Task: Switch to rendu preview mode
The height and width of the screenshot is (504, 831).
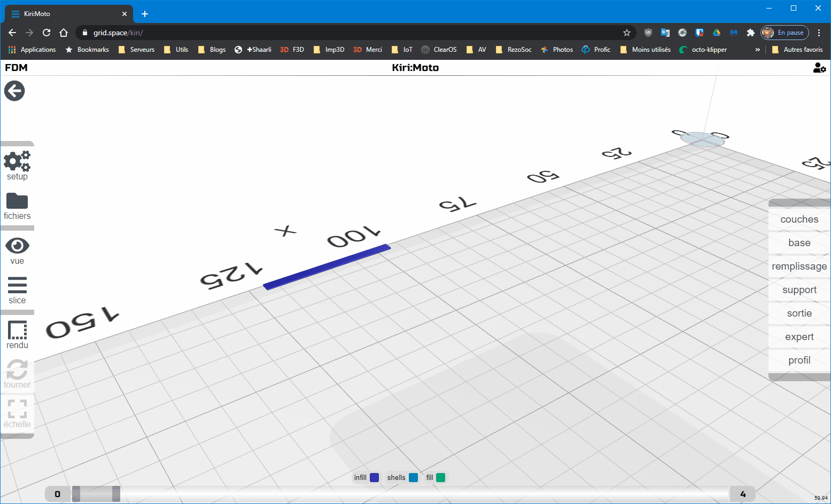Action: pos(17,335)
